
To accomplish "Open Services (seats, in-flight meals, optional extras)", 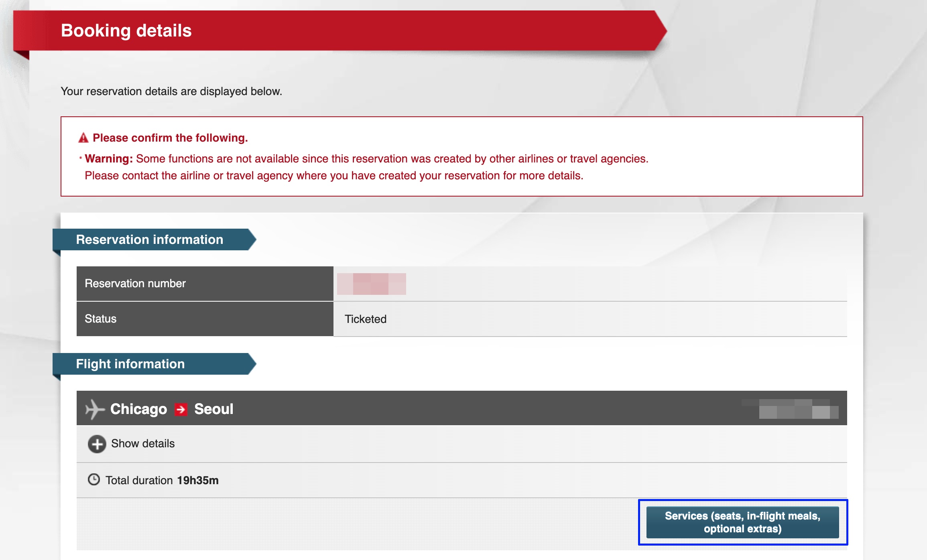I will coord(742,522).
